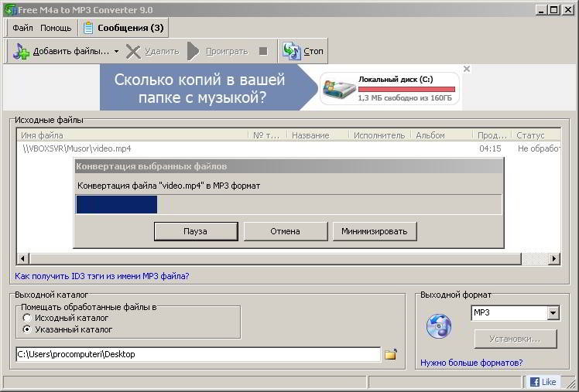Open the MP3 output format dropdown
This screenshot has height=392, width=579.
(553, 313)
